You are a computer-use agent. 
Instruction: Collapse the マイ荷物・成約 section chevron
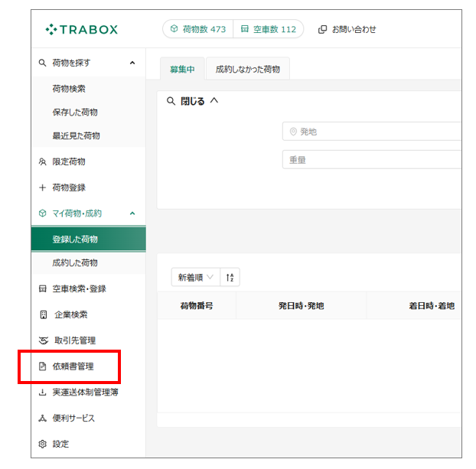tap(132, 213)
